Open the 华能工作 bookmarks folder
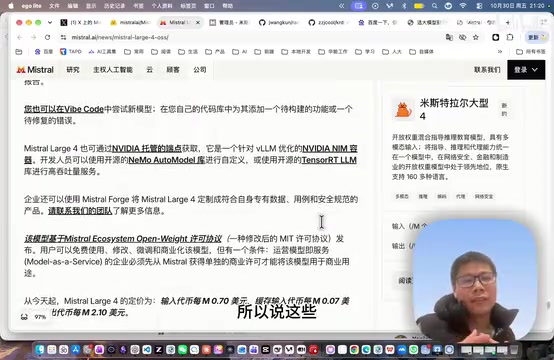This screenshot has height=360, width=554. point(333,52)
